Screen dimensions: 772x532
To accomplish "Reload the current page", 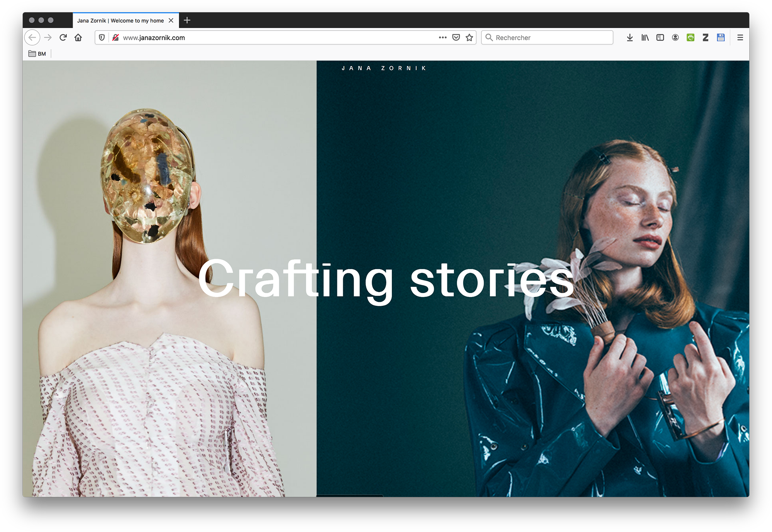I will [63, 37].
